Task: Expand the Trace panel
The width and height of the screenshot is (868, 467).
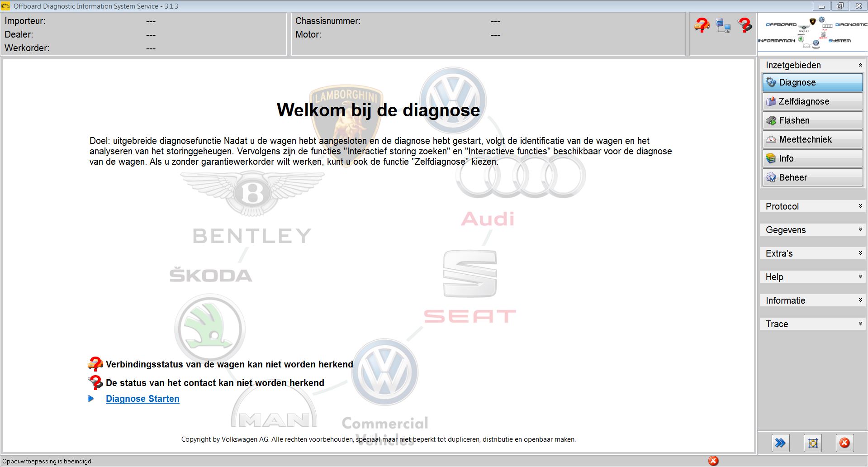Action: 812,324
